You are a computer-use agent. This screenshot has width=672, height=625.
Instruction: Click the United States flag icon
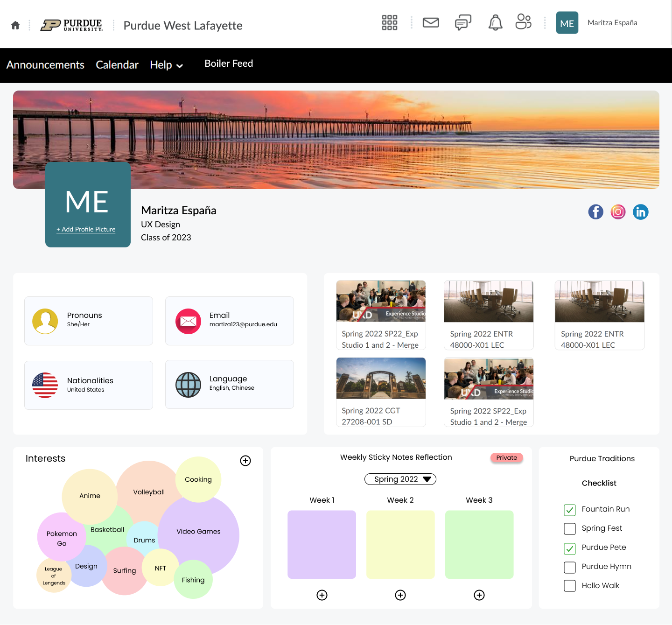[x=45, y=385]
